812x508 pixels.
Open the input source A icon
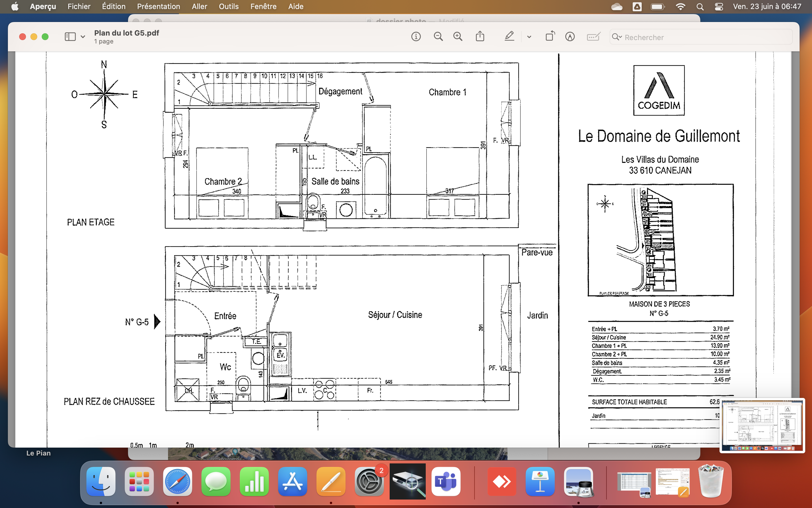click(x=637, y=6)
